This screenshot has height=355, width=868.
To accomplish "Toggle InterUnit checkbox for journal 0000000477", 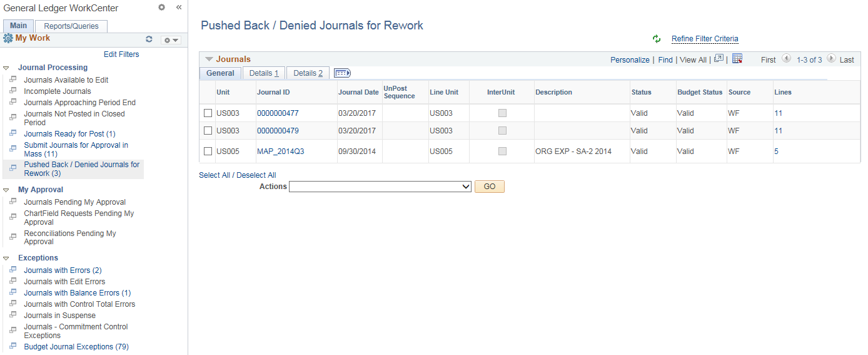I will [x=502, y=113].
